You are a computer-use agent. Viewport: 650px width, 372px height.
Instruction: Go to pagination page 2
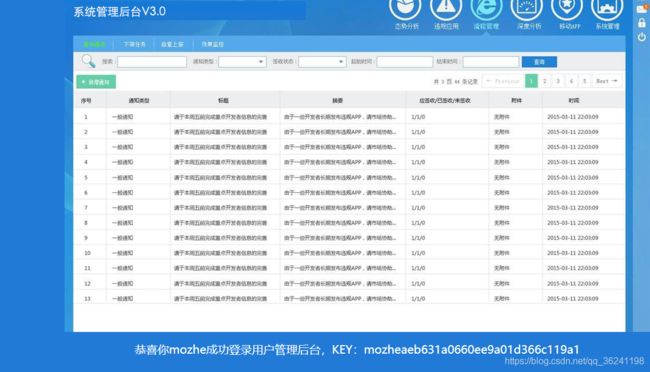545,81
